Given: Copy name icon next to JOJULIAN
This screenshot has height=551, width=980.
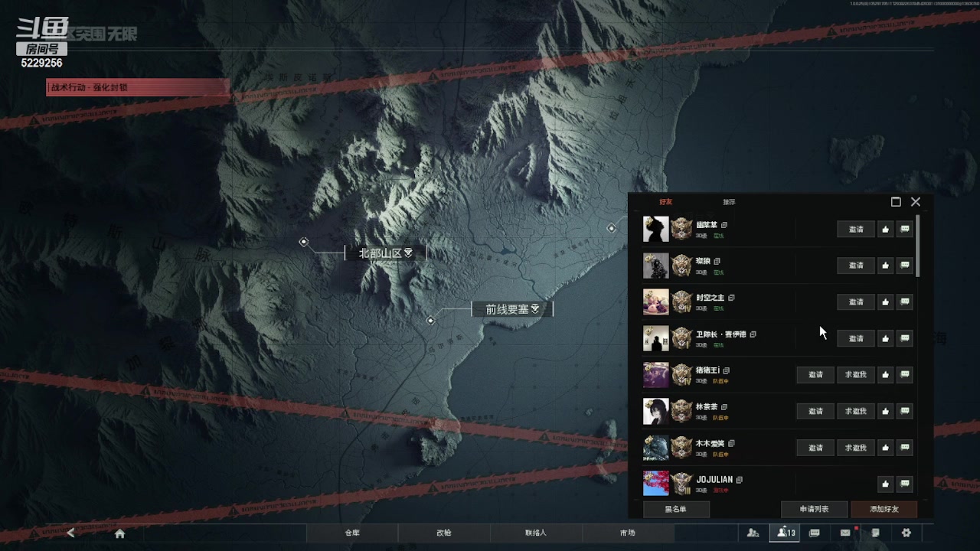Looking at the screenshot, I should pyautogui.click(x=740, y=480).
